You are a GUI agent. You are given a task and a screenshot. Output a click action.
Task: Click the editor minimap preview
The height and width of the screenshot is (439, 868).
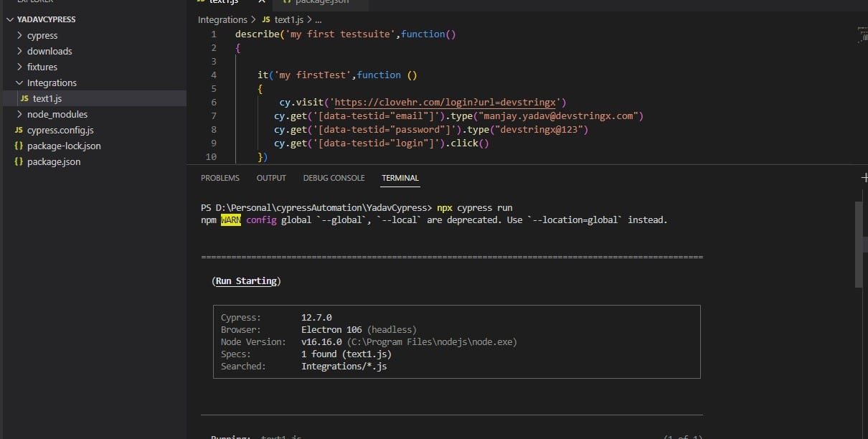(862, 36)
